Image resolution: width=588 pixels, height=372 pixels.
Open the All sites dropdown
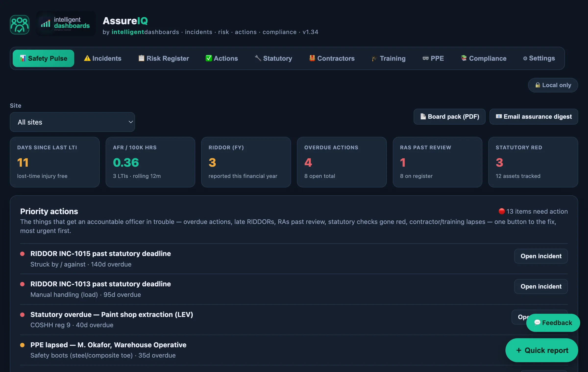(x=72, y=122)
